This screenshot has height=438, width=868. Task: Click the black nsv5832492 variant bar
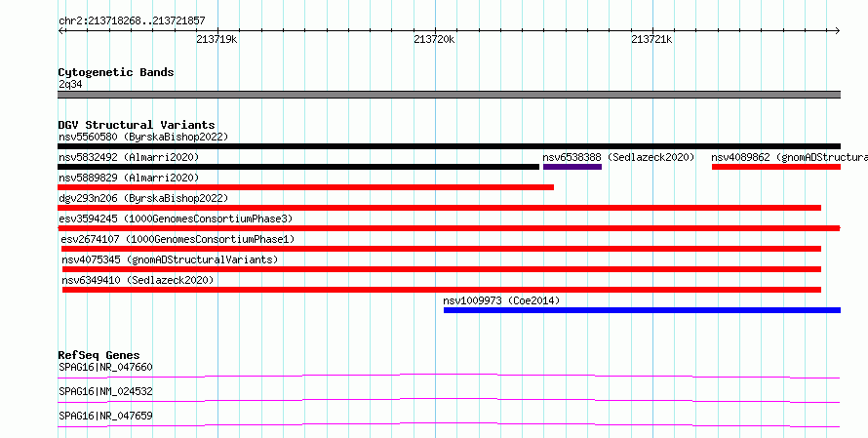[298, 167]
